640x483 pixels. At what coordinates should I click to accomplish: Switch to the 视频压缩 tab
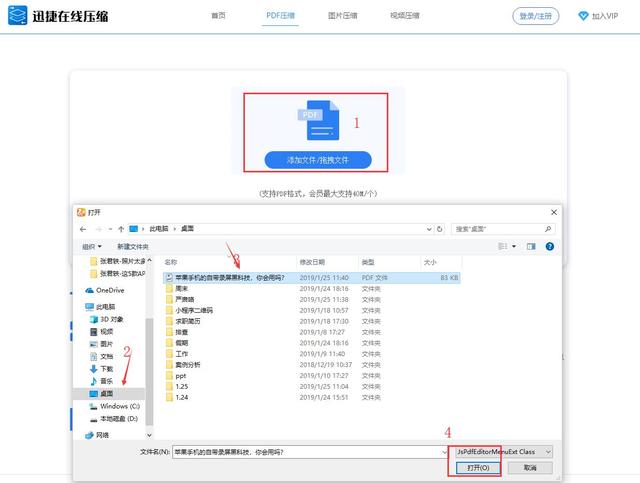404,16
